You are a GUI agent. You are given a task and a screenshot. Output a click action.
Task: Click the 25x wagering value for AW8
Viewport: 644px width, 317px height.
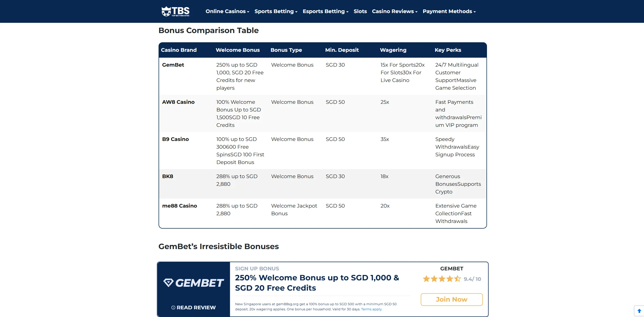[385, 102]
